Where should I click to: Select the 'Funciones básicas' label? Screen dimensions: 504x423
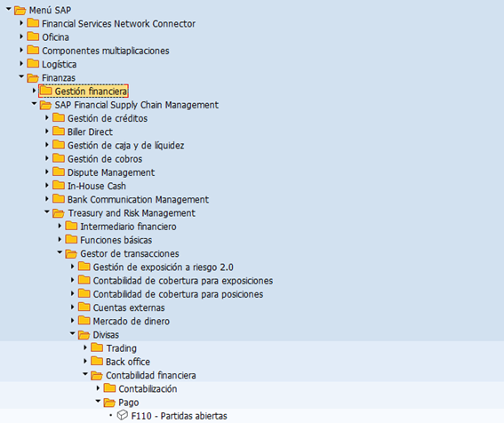tap(116, 240)
